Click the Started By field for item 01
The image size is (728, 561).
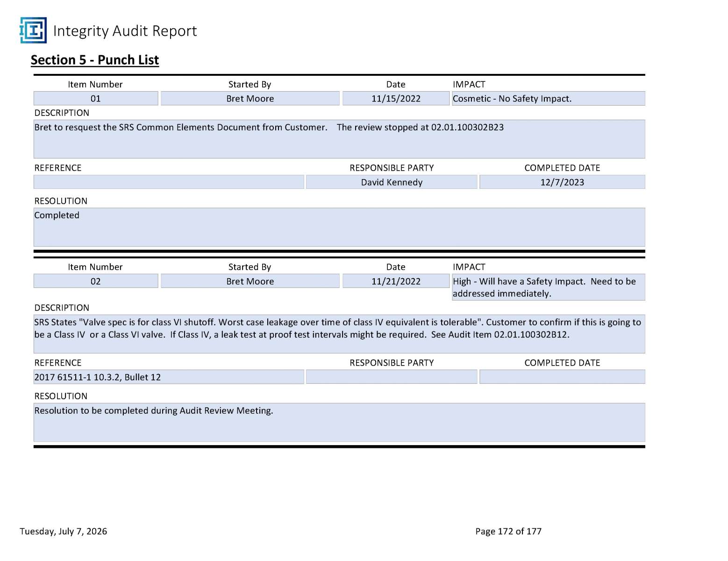coord(250,99)
